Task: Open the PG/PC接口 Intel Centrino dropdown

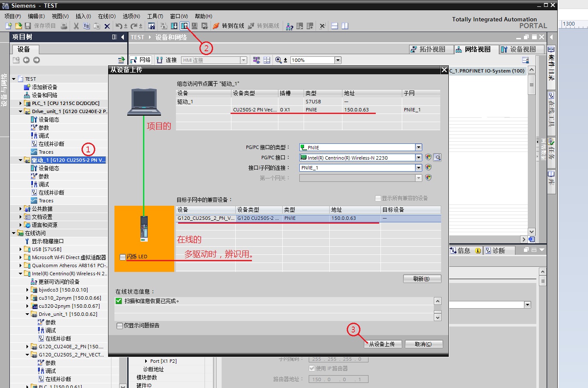Action: 418,158
